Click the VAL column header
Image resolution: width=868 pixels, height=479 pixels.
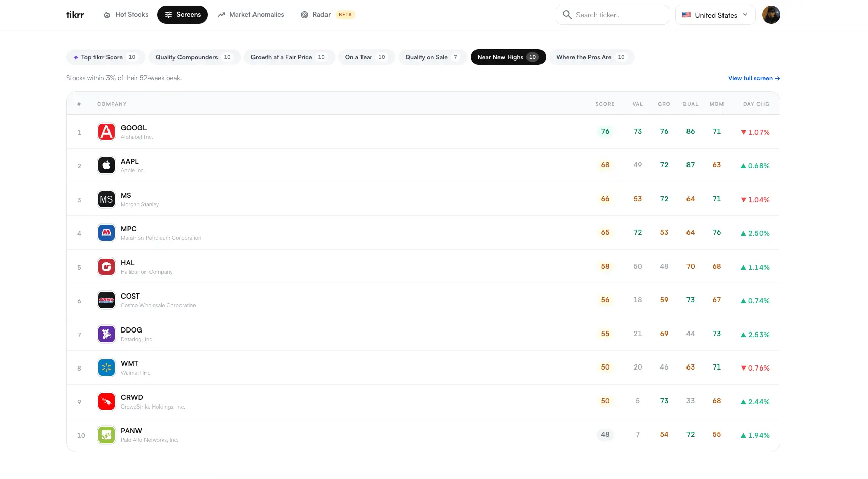pos(638,104)
